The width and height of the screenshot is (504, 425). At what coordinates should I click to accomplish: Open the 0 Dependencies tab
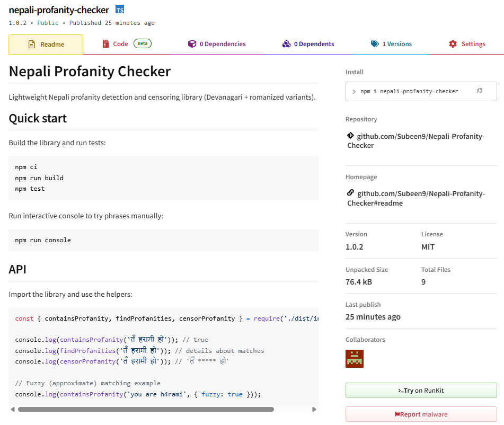coord(217,44)
